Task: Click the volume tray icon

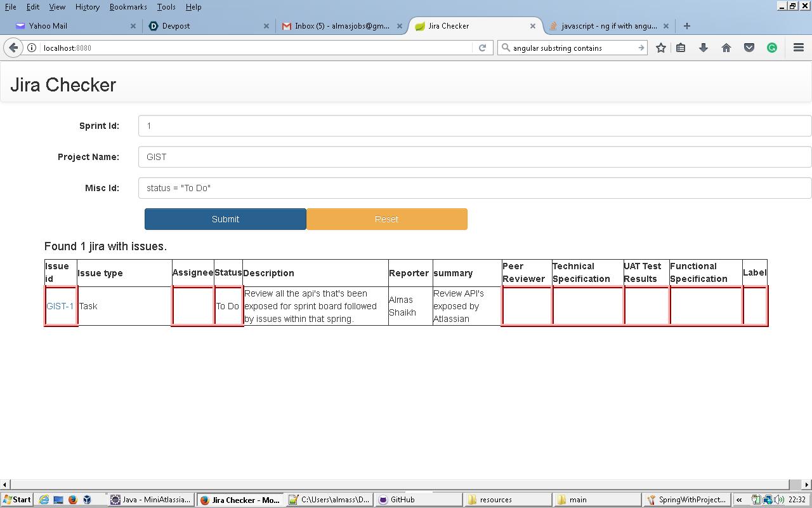Action: click(x=780, y=500)
